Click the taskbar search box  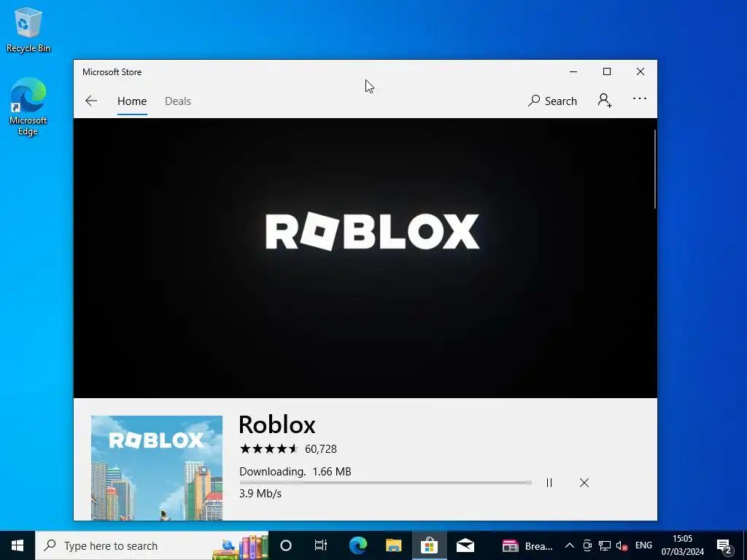pyautogui.click(x=152, y=545)
